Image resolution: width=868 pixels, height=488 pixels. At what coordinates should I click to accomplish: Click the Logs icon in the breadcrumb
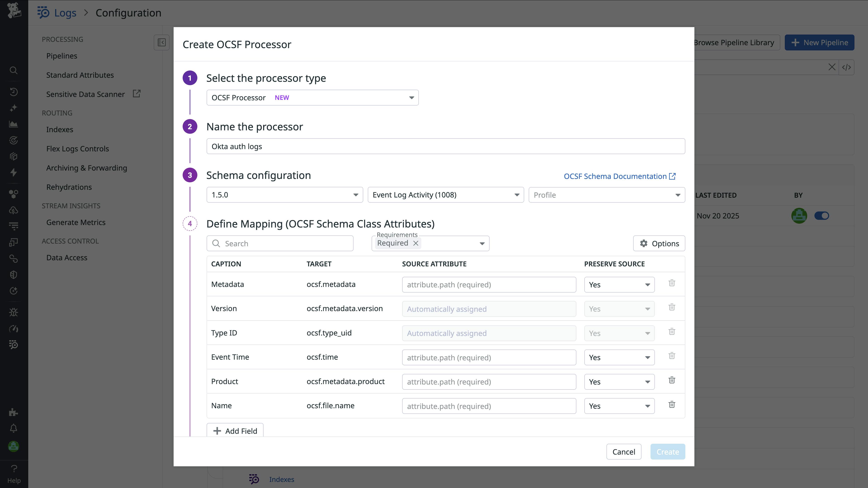coord(44,12)
